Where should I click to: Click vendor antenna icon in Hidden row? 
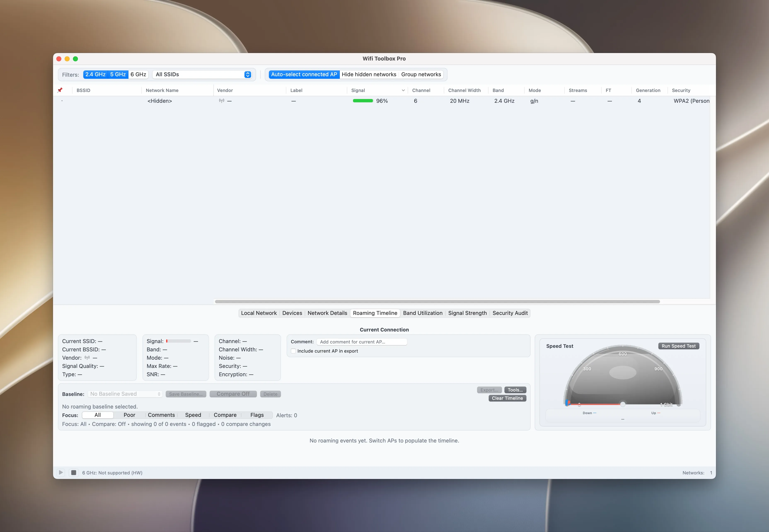click(x=221, y=101)
